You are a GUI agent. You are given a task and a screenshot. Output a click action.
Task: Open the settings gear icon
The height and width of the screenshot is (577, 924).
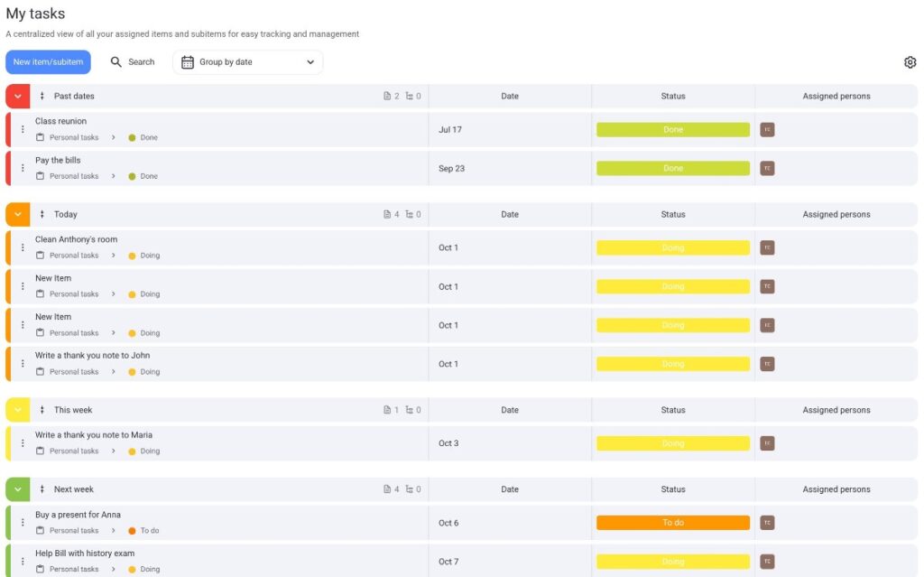click(x=910, y=62)
